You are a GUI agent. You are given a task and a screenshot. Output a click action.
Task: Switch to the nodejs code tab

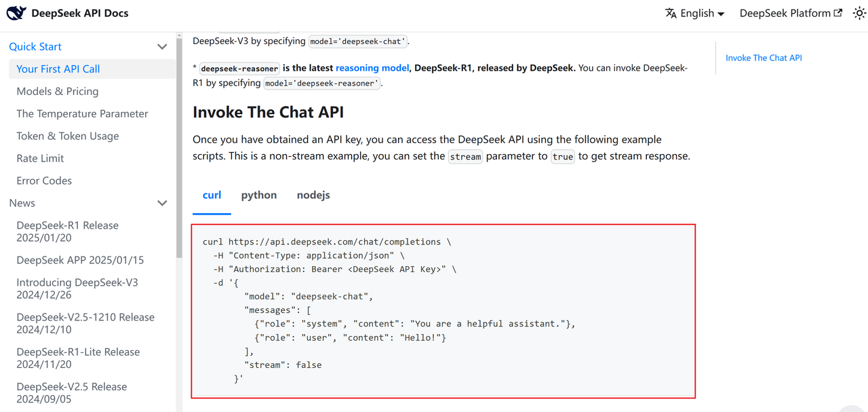point(313,195)
